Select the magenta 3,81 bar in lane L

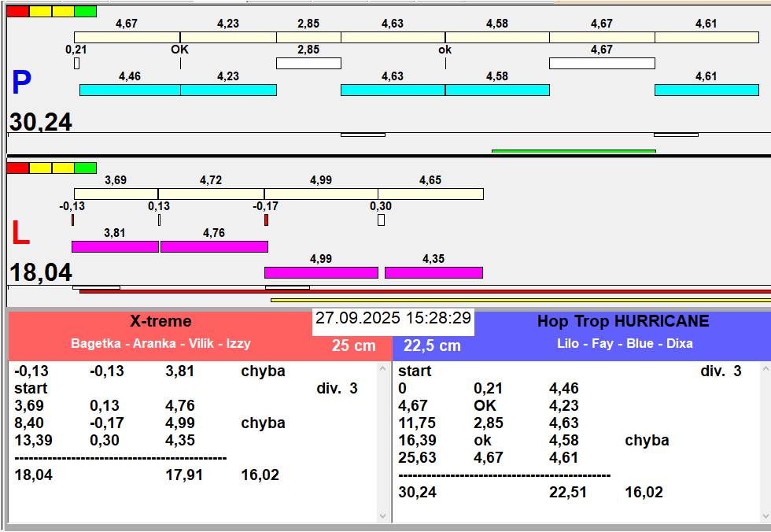point(115,247)
